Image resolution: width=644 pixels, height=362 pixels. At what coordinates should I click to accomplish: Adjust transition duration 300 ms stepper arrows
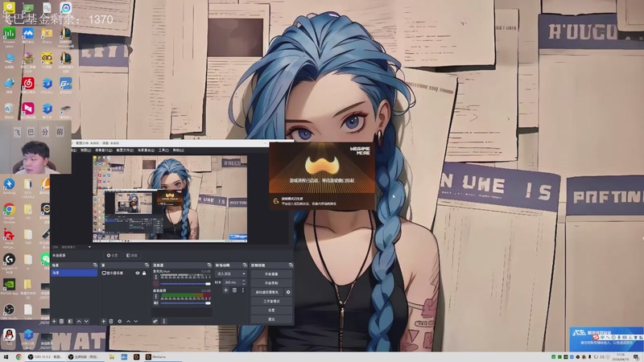coord(244,282)
